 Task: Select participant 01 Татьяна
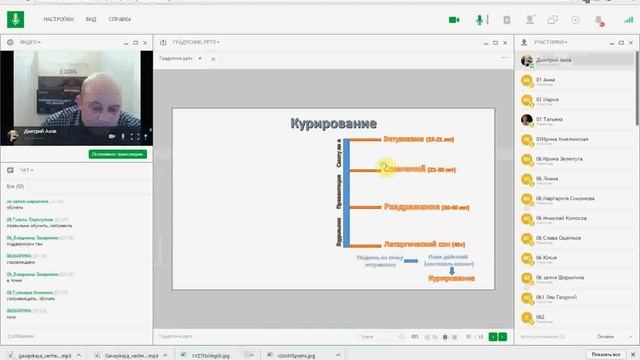click(x=576, y=120)
